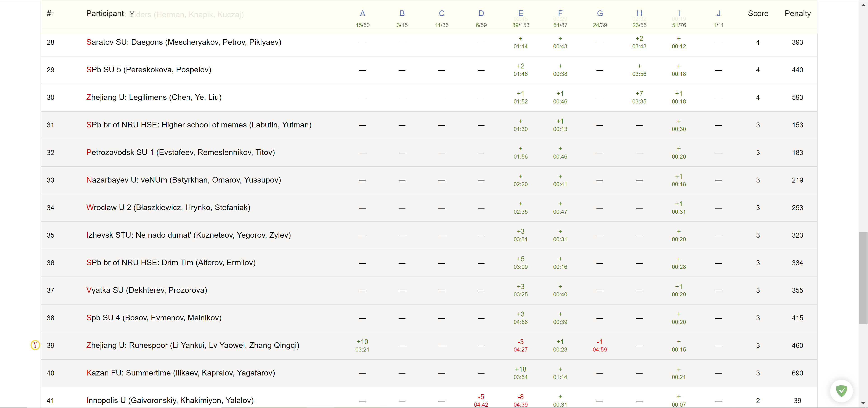Click the vertical scrollbar thumb
868x408 pixels.
(x=863, y=278)
